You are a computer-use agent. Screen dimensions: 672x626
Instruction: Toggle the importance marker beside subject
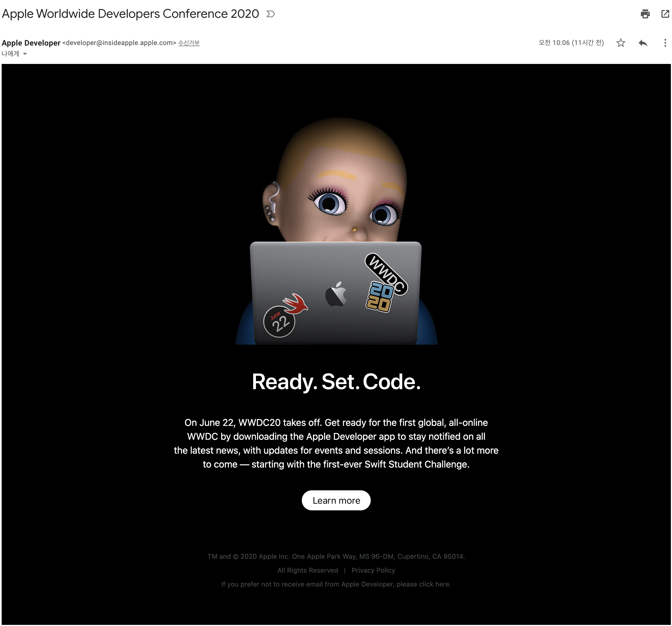[270, 14]
